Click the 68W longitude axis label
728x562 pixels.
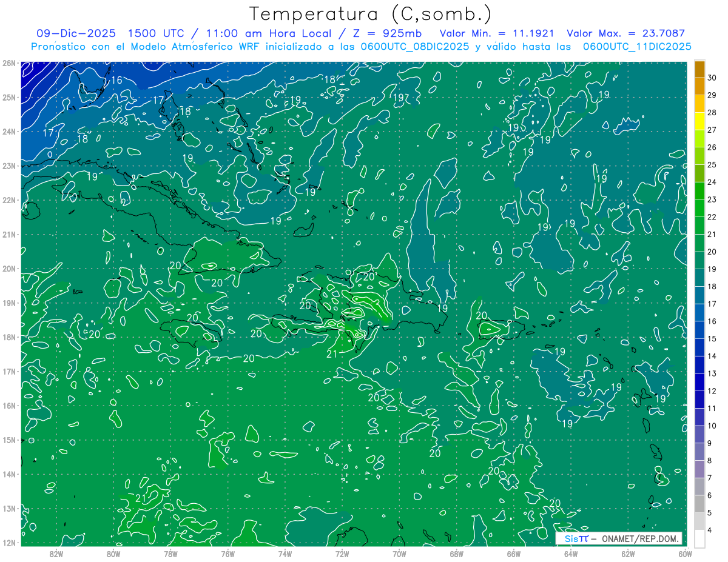(457, 553)
